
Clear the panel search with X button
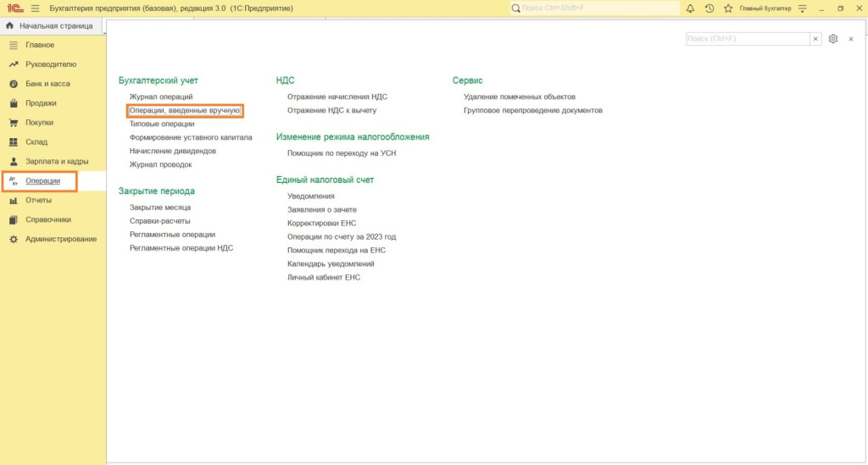815,39
